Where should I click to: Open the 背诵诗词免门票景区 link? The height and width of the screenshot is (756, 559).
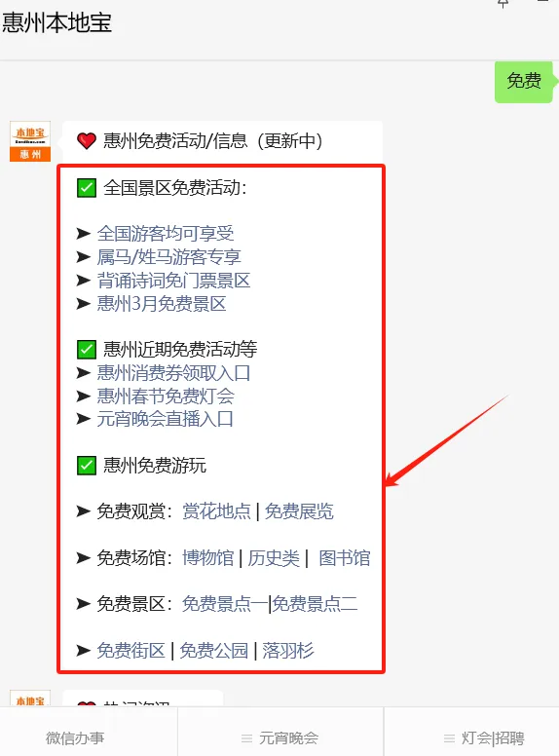coord(173,281)
